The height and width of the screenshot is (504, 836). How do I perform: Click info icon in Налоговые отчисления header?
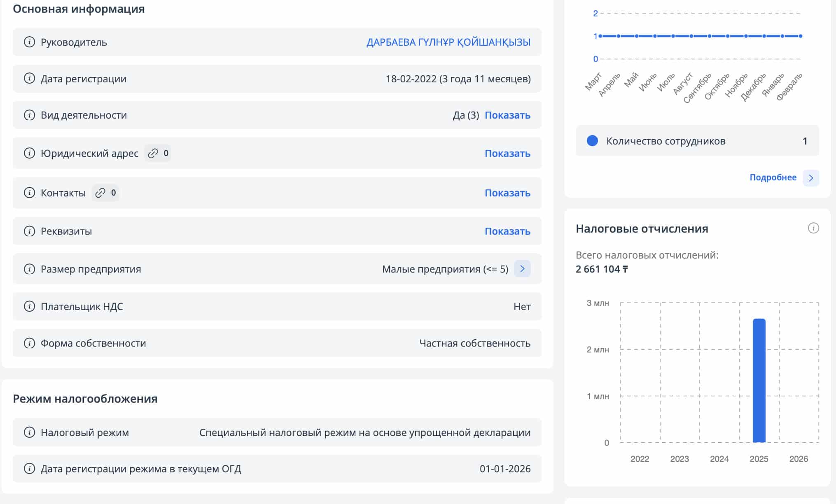click(x=813, y=228)
